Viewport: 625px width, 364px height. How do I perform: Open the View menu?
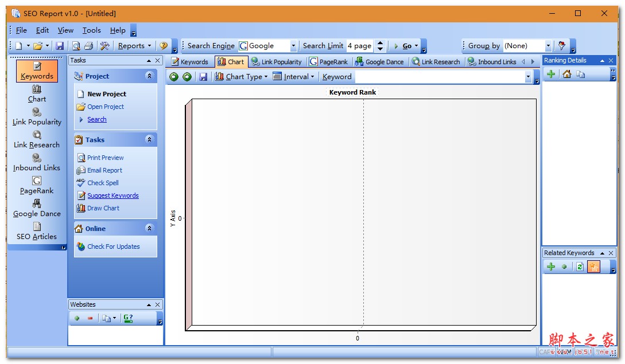[x=65, y=30]
